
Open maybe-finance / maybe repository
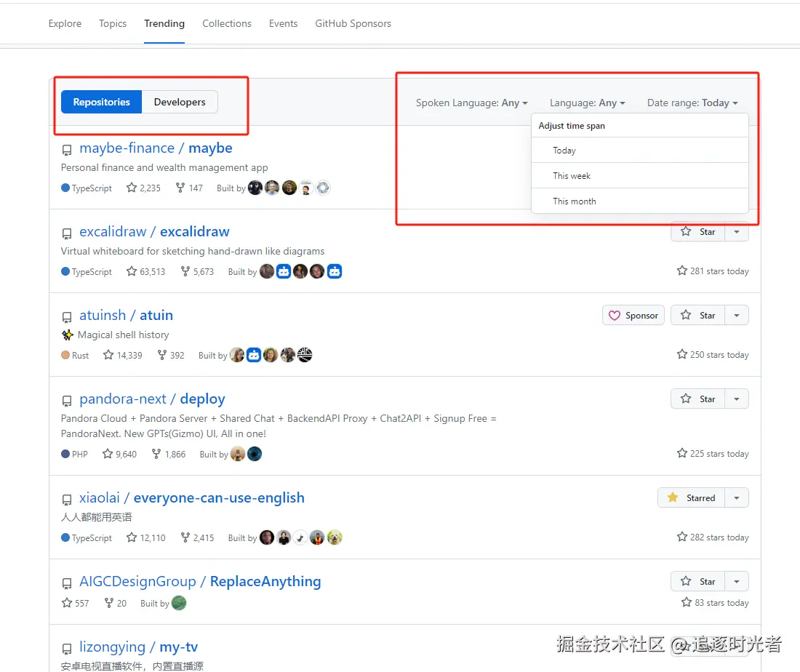[x=156, y=148]
